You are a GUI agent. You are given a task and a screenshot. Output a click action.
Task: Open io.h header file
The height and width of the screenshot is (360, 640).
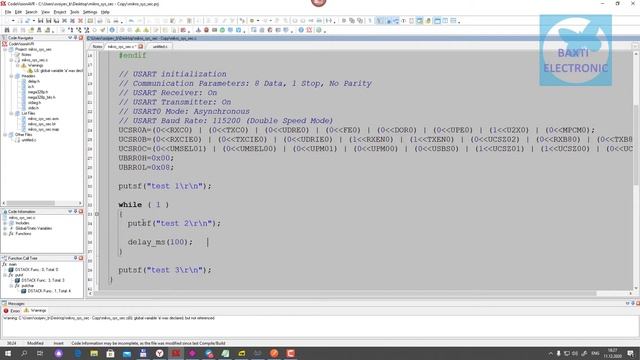[31, 87]
